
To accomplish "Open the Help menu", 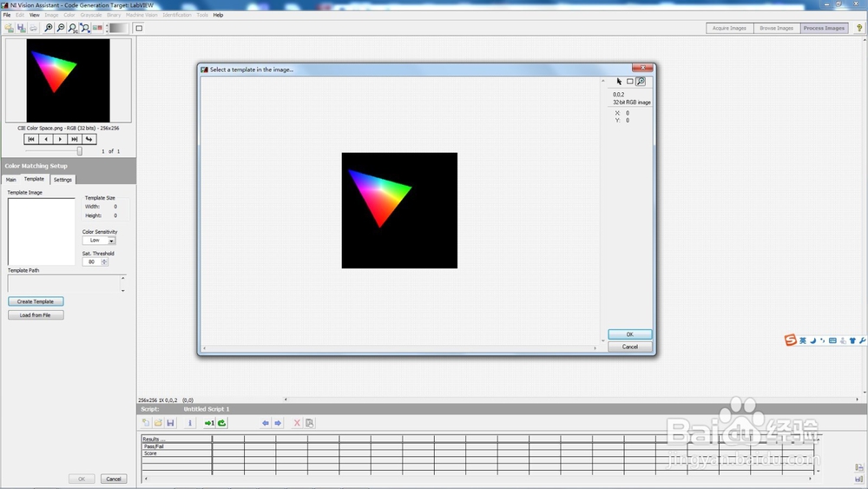I will click(218, 15).
